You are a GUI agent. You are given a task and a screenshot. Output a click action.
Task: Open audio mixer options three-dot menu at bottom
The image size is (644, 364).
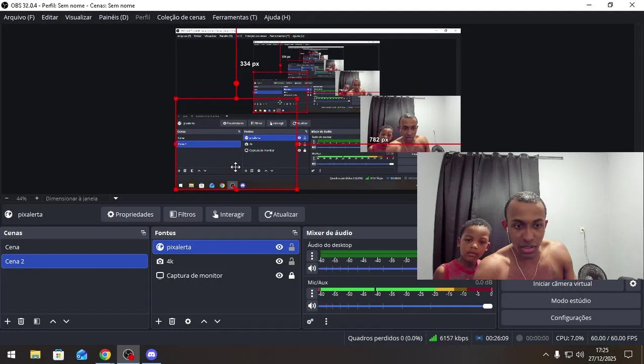(326, 321)
